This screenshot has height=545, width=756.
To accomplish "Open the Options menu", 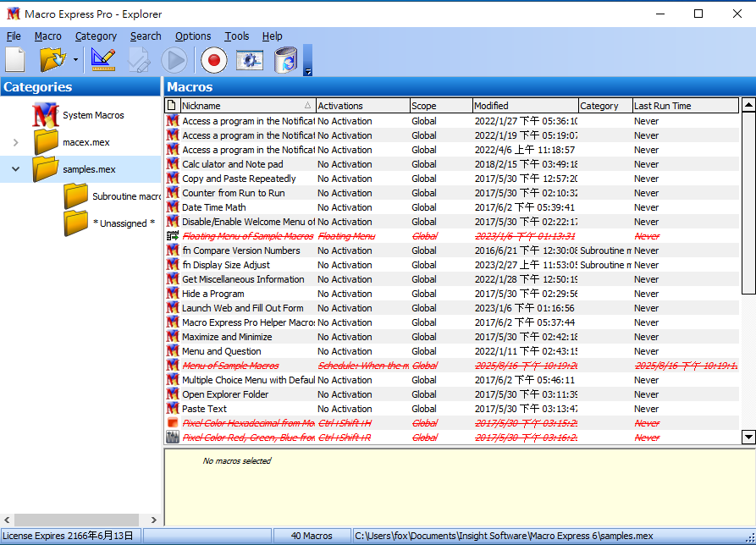I will point(193,36).
